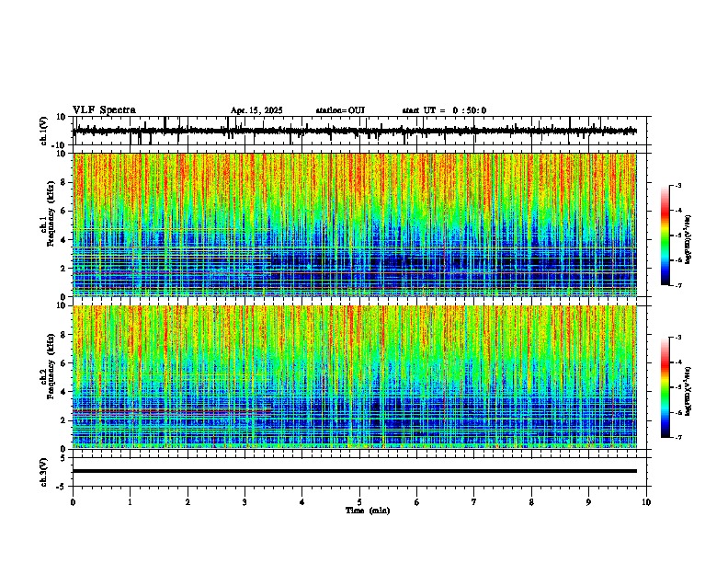728x563 pixels.
Task: Click the "-3" label on ch.1 colorbar
Action: pos(677,185)
